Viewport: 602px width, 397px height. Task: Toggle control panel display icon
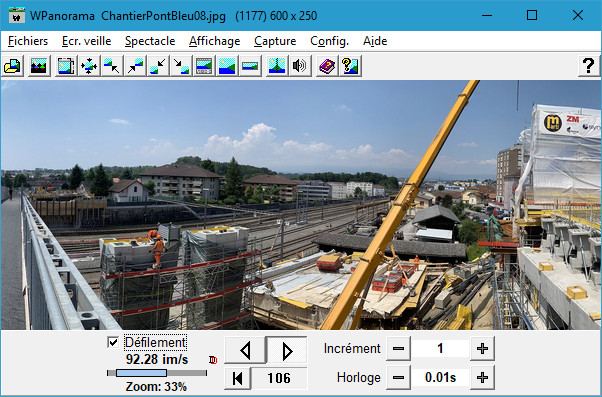point(204,66)
